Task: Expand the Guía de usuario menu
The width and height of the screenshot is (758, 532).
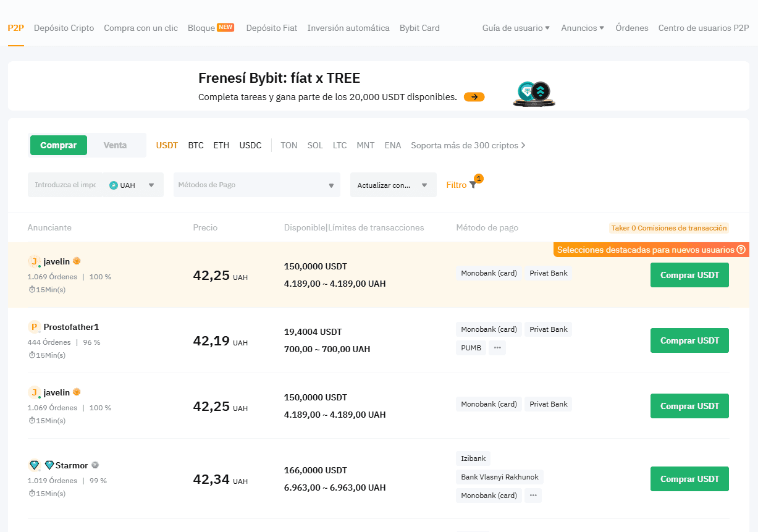Action: point(516,28)
